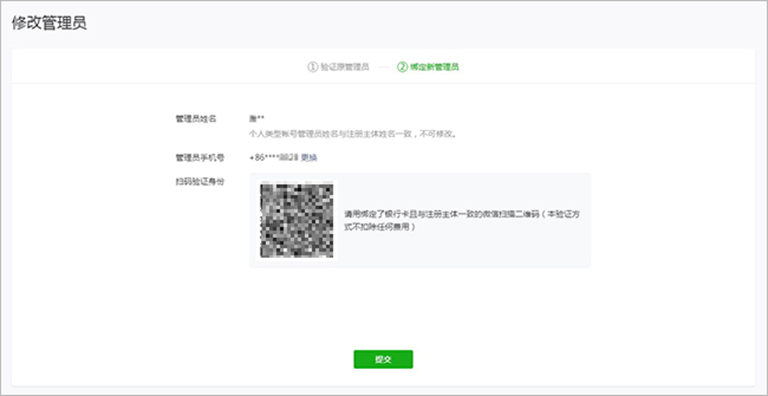Click the blue 更换 link beside phone number
This screenshot has height=396, width=768.
[x=309, y=158]
